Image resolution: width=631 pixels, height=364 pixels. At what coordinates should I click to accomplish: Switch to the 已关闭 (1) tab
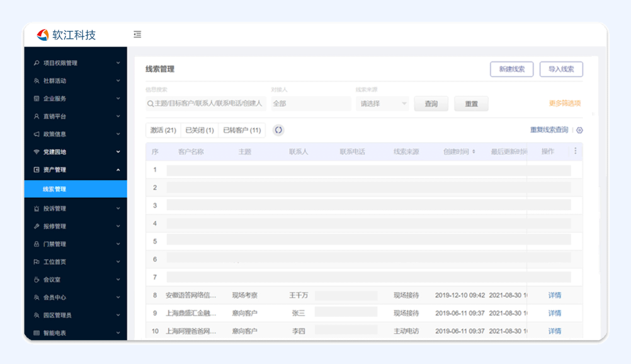pos(199,130)
